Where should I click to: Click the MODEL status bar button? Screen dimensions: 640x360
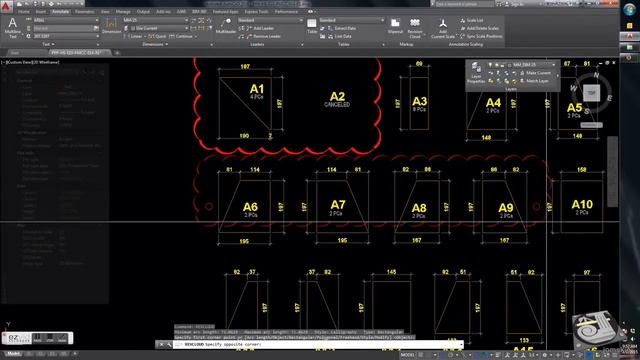(x=407, y=355)
